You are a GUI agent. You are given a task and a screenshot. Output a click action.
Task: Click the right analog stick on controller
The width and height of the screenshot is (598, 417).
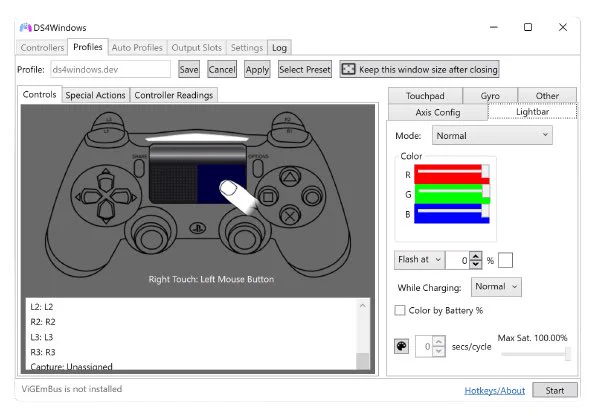pos(244,238)
